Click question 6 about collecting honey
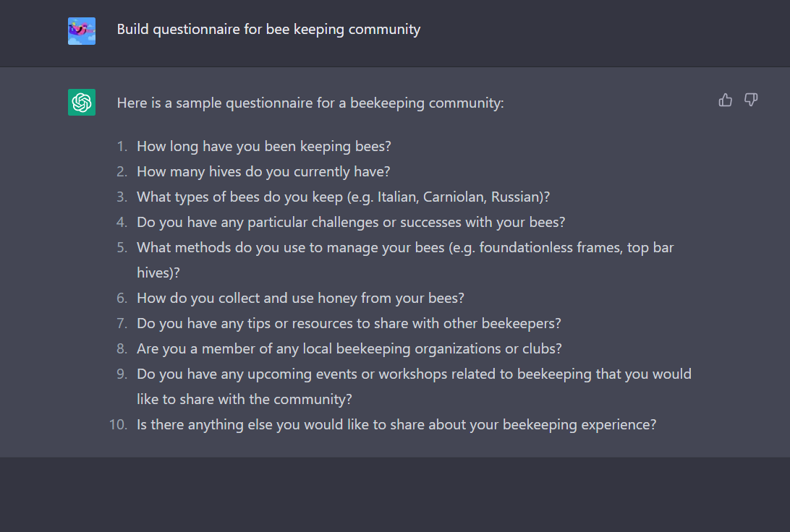 (x=300, y=297)
